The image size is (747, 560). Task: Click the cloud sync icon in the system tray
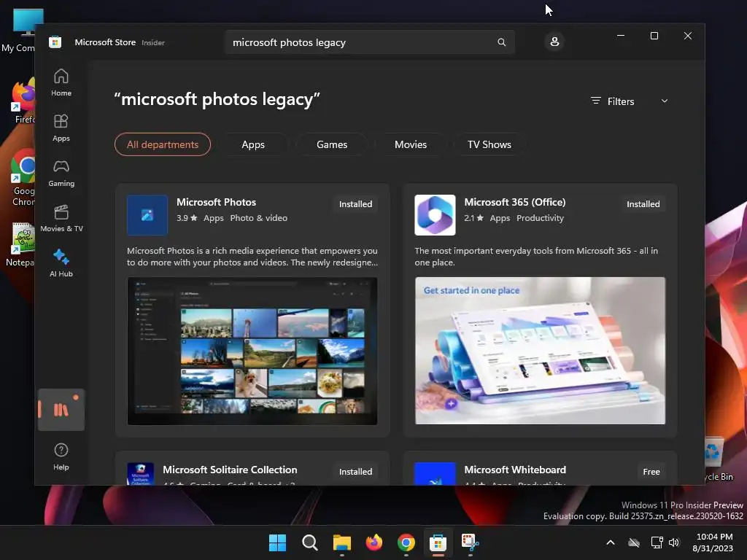point(634,542)
